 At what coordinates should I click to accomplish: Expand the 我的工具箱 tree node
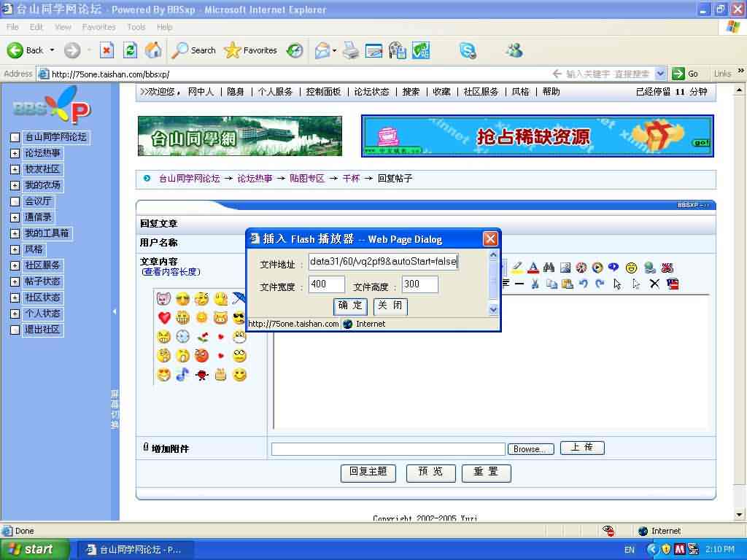15,233
